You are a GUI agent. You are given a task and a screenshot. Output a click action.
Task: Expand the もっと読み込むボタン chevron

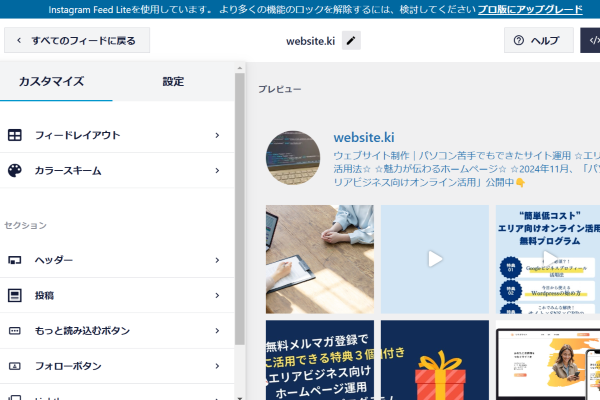[217, 331]
